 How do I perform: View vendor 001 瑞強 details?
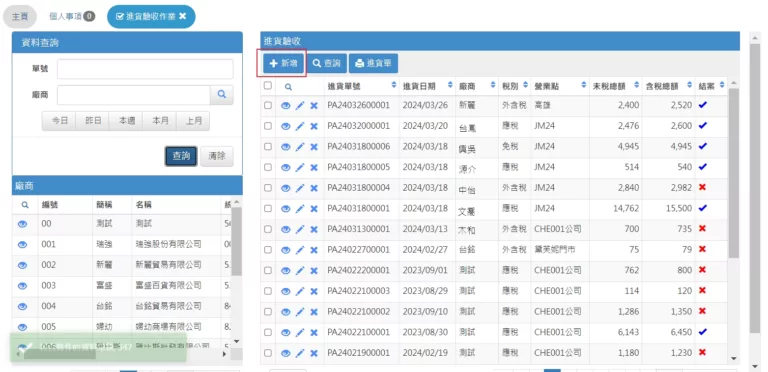click(x=23, y=245)
